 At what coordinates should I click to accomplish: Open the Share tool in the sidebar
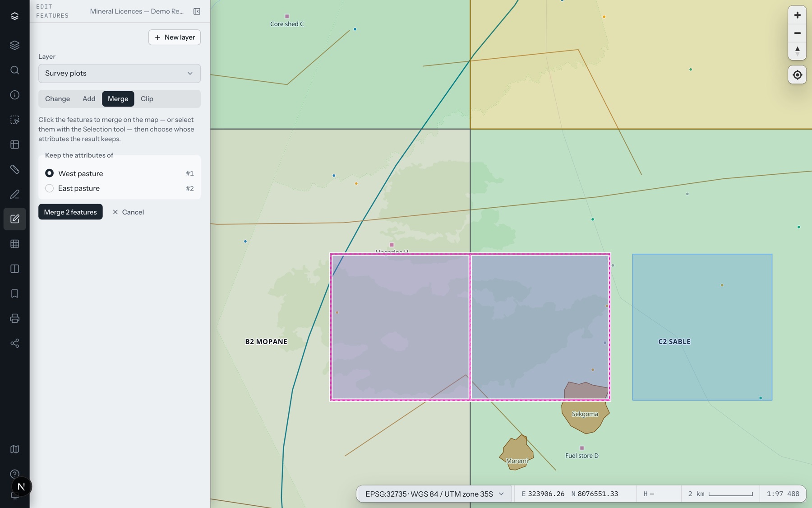pyautogui.click(x=14, y=343)
